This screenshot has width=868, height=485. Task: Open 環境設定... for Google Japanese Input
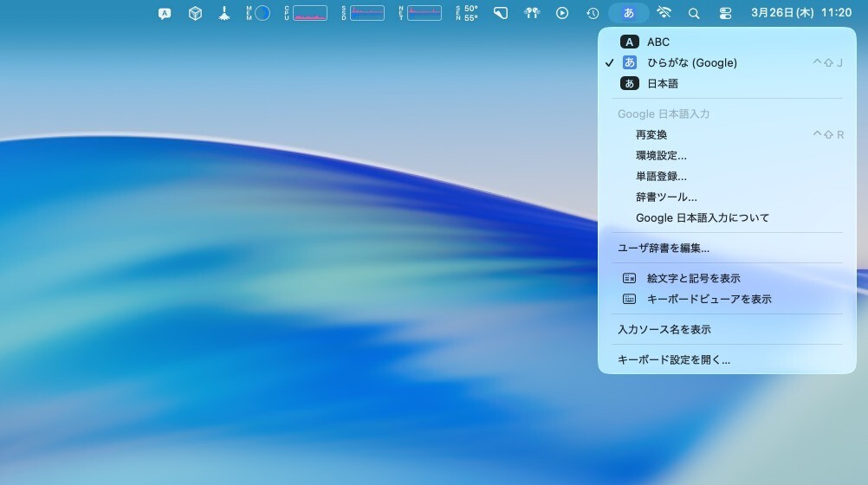(661, 155)
